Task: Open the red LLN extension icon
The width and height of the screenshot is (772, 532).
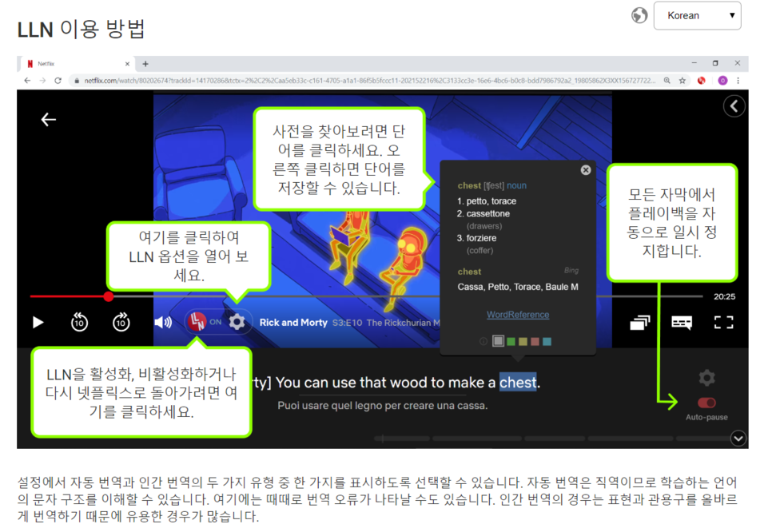Action: click(702, 80)
